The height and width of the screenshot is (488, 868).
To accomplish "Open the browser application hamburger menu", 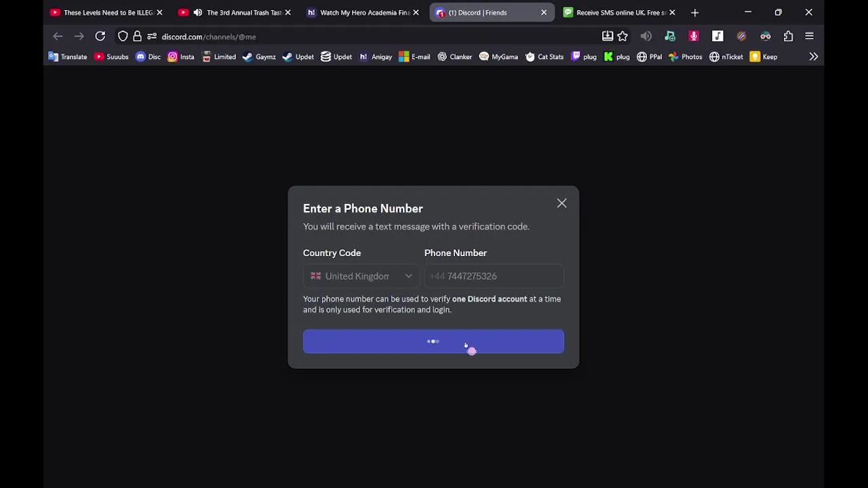I will (x=809, y=37).
